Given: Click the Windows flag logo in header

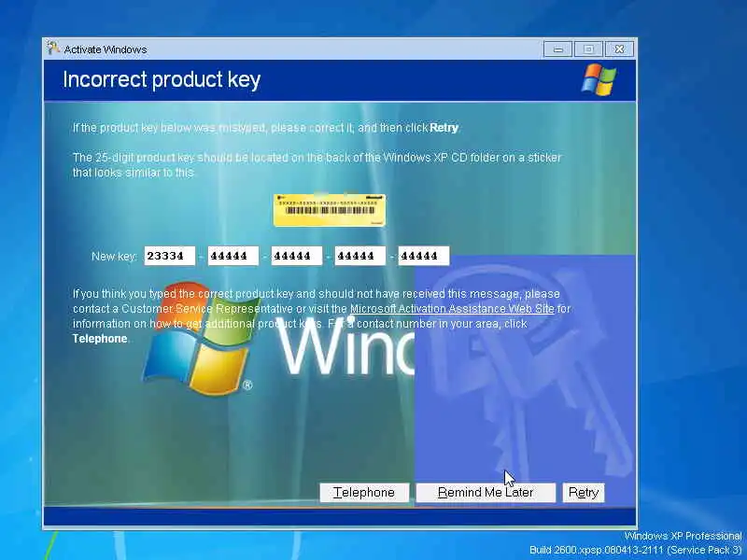Looking at the screenshot, I should pyautogui.click(x=599, y=79).
